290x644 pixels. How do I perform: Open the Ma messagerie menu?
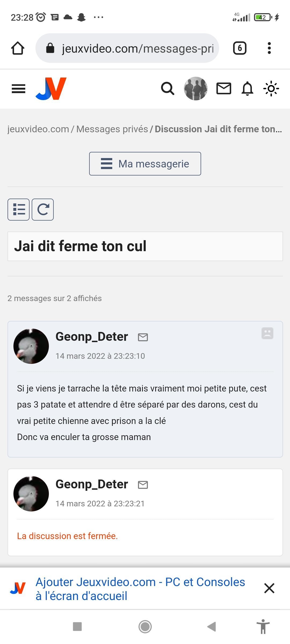point(145,164)
